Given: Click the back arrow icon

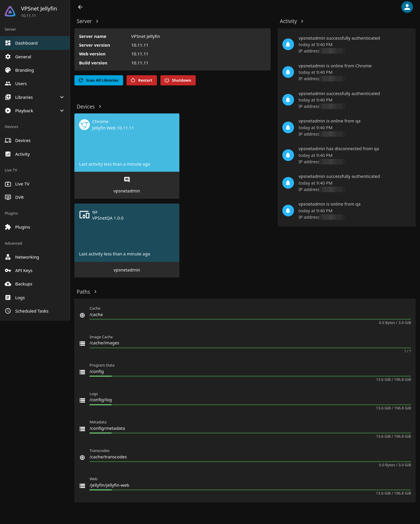Looking at the screenshot, I should click(x=80, y=7).
